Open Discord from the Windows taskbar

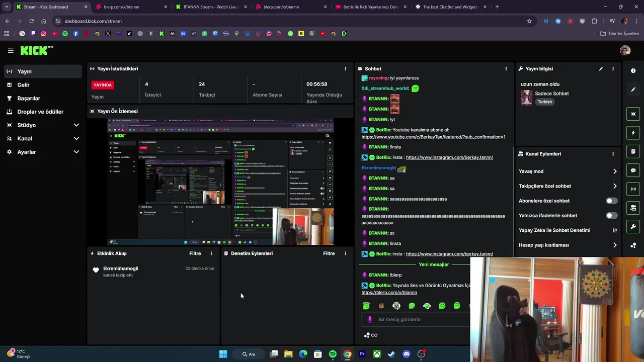click(407, 354)
